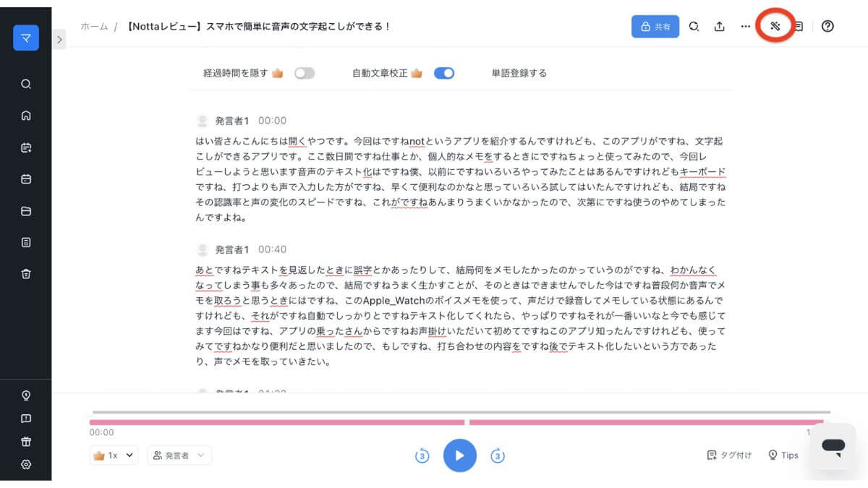This screenshot has width=868, height=488.
Task: Open settings gear in sidebar
Action: point(26,465)
